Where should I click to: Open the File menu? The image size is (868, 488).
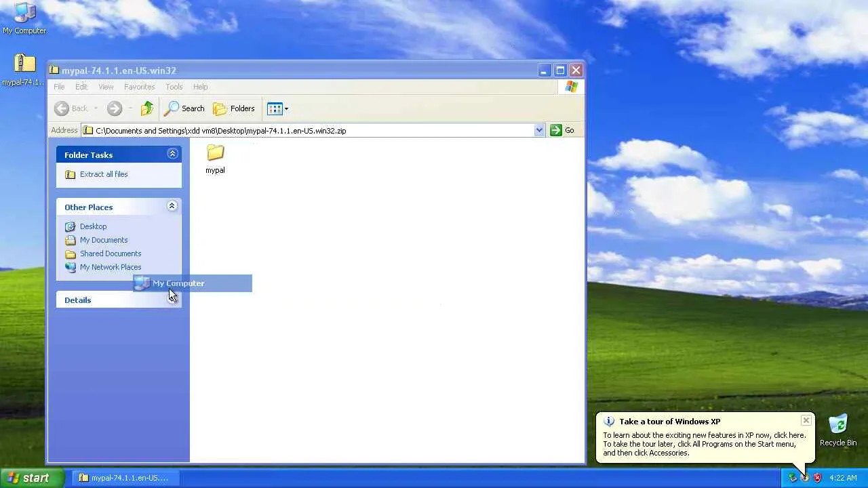pyautogui.click(x=59, y=87)
